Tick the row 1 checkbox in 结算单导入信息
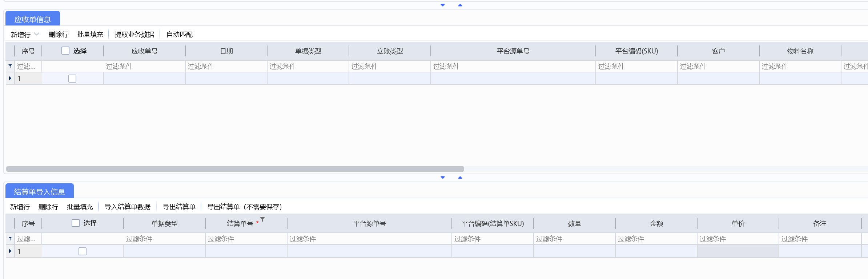The width and height of the screenshot is (868, 279). pyautogui.click(x=83, y=251)
